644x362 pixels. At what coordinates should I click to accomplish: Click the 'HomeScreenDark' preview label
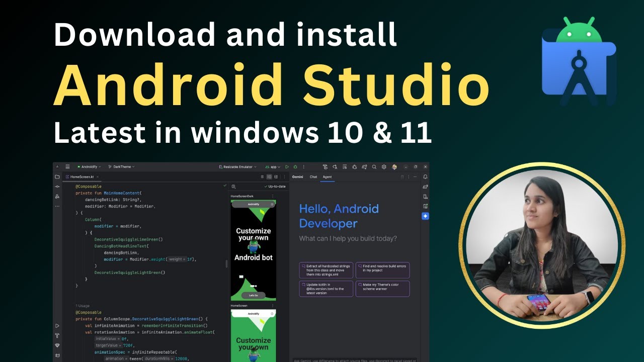242,196
